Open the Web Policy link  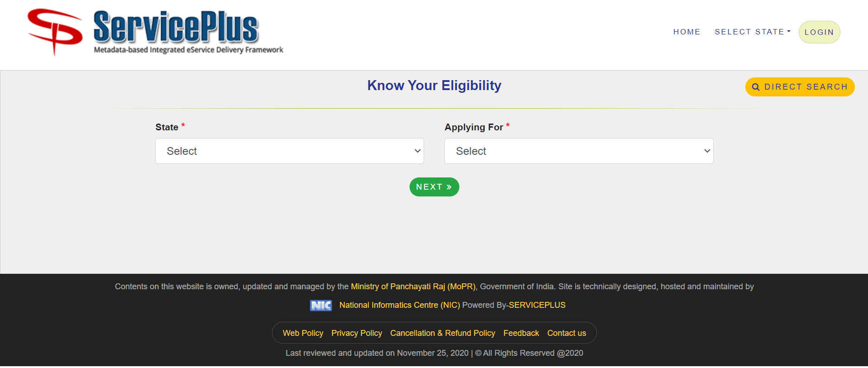pyautogui.click(x=303, y=333)
